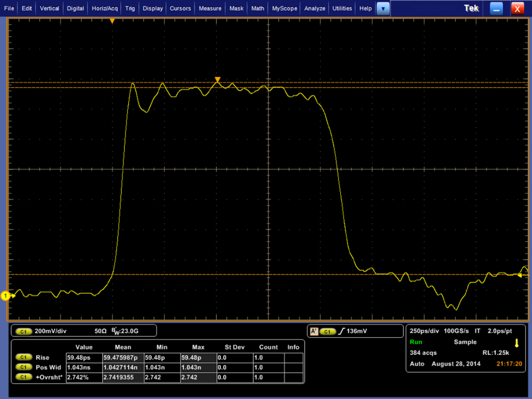This screenshot has width=532, height=399.
Task: Click the 136mV trigger level readout
Action: [x=357, y=331]
